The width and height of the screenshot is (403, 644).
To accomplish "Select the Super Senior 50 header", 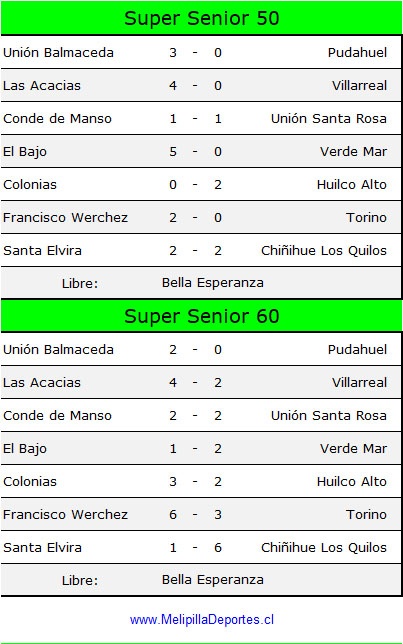I will pyautogui.click(x=202, y=18).
